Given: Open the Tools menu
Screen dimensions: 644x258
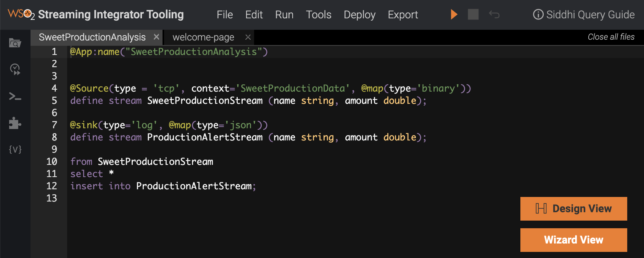Looking at the screenshot, I should point(319,15).
